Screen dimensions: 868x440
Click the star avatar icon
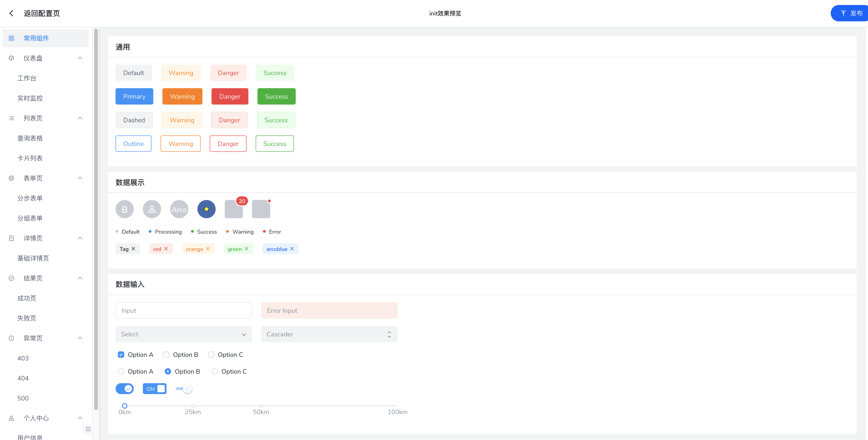point(206,209)
